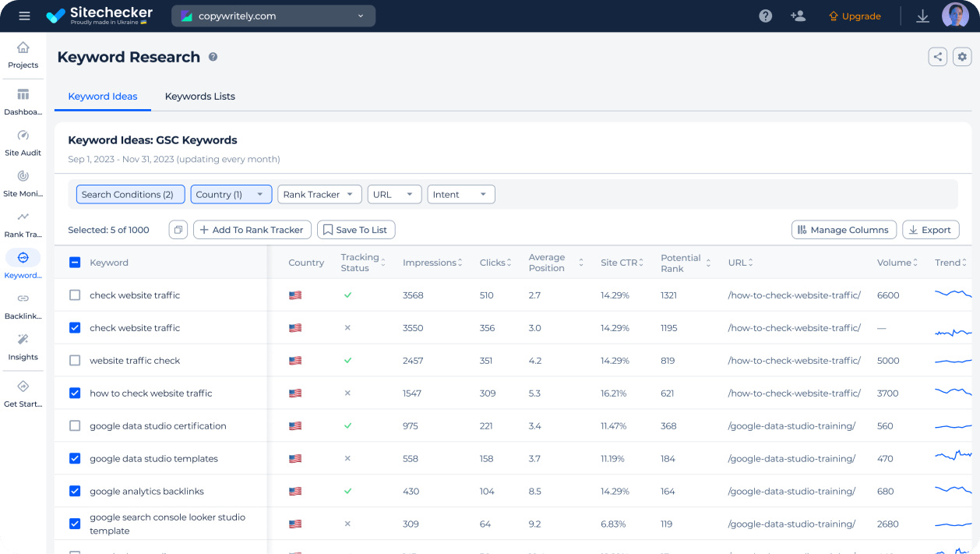Click the URL column header

click(741, 263)
